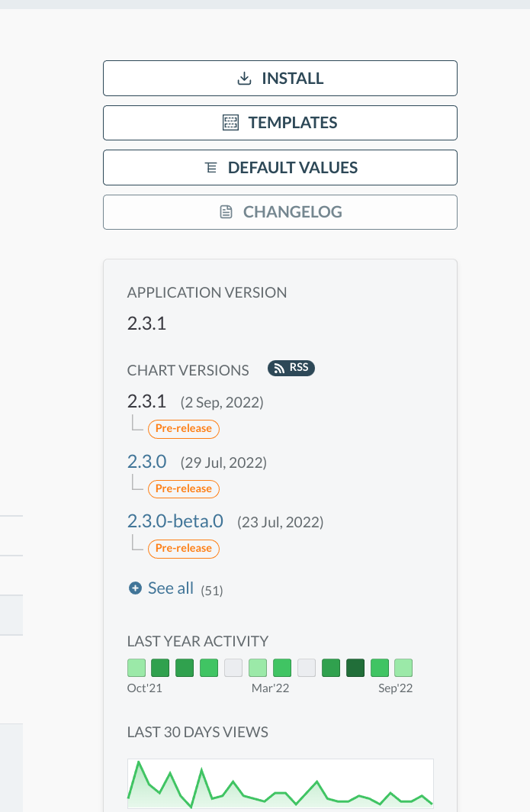Expand the full list of 51 chart versions
This screenshot has width=530, height=812.
171,588
